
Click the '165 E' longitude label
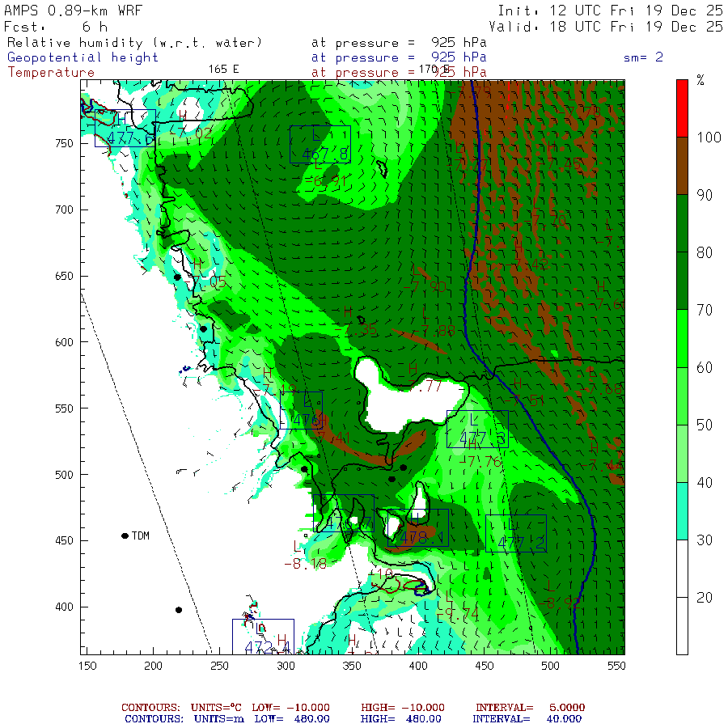pos(223,70)
